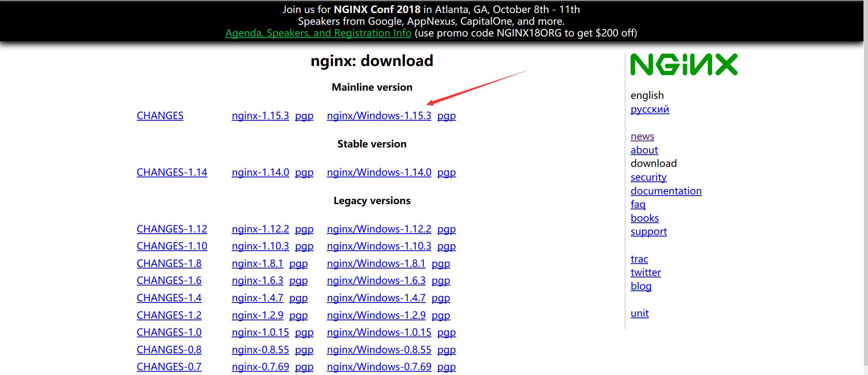Open Agenda, Speakers, and Registration Info link
The height and width of the screenshot is (375, 868).
[318, 33]
